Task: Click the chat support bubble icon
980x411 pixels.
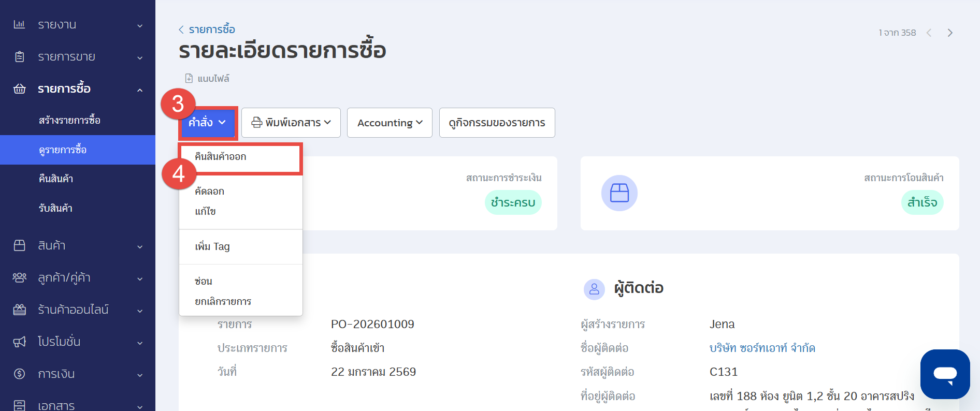Action: coord(945,374)
